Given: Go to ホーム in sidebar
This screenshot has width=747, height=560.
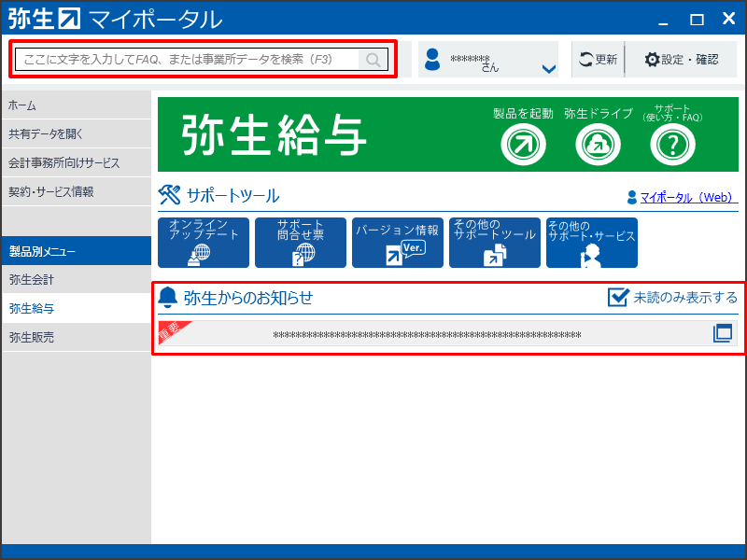Looking at the screenshot, I should coord(77,105).
